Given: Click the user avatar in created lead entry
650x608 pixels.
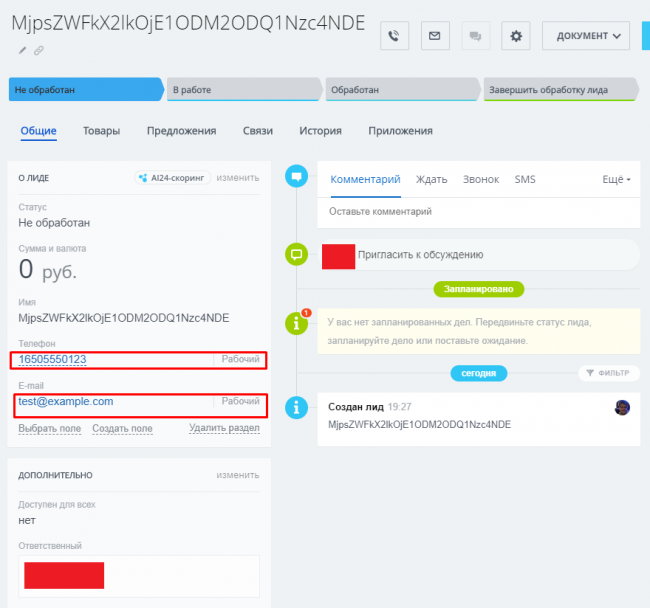Looking at the screenshot, I should pyautogui.click(x=622, y=408).
